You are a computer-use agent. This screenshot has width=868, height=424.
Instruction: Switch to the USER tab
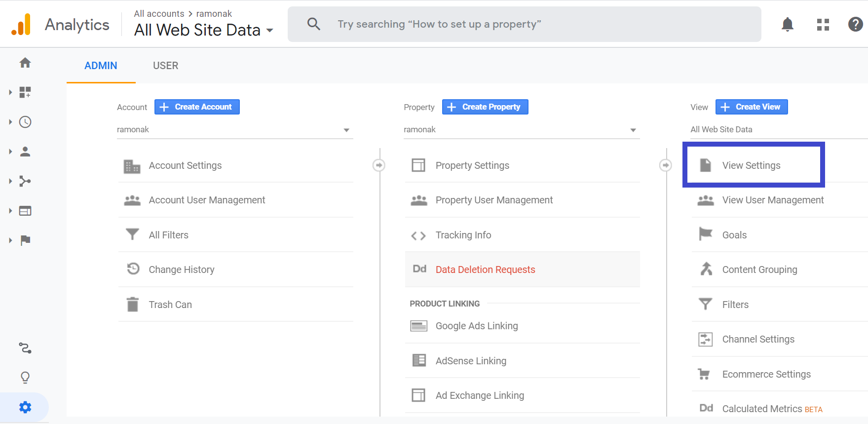(166, 66)
